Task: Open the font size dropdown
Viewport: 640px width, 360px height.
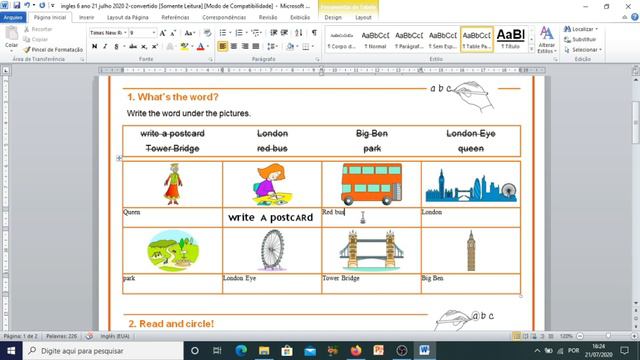Action: pyautogui.click(x=153, y=33)
